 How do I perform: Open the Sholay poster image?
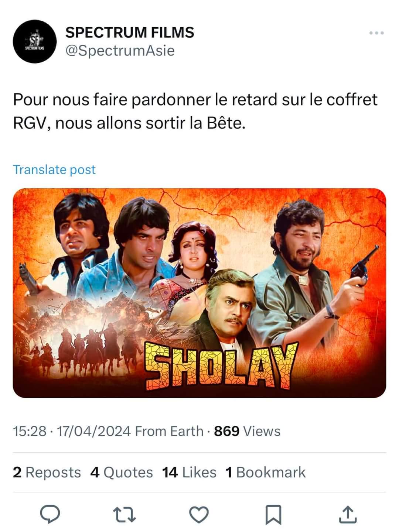pyautogui.click(x=199, y=293)
